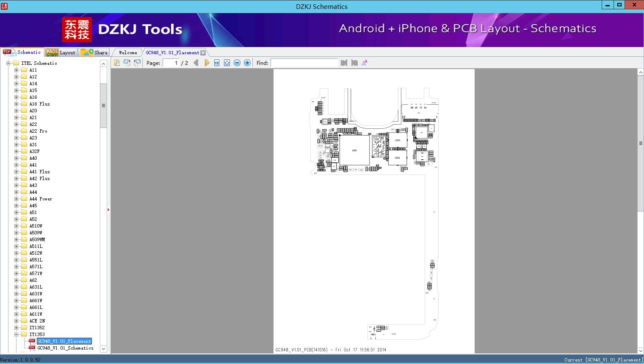Expand the ACE 2N folder
This screenshot has height=364, width=644.
tap(17, 321)
